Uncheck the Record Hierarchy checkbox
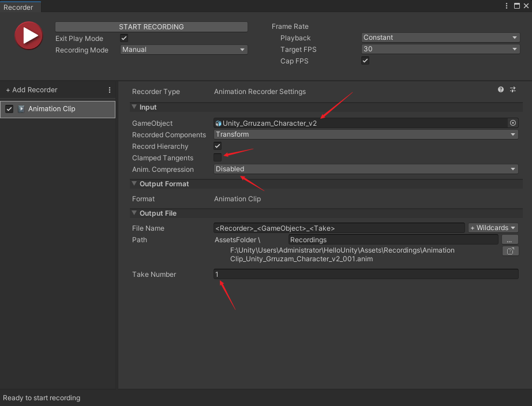Screen dimensions: 532x406 point(218,146)
